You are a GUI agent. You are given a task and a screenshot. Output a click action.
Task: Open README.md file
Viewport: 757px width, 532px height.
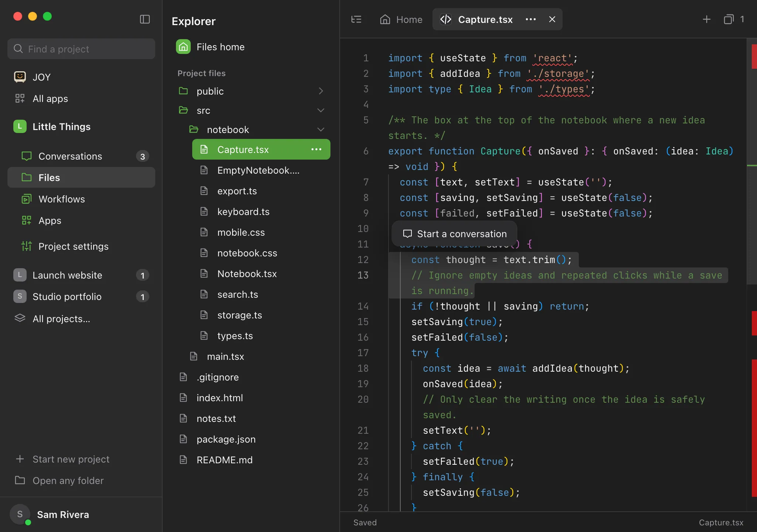tap(251, 460)
